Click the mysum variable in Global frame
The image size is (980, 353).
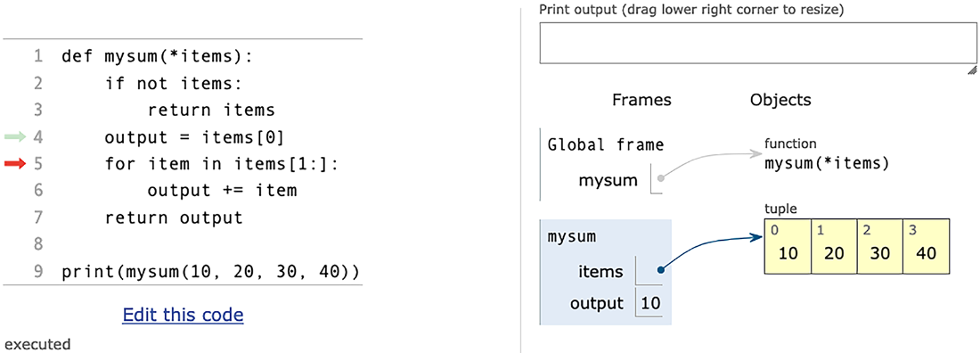pos(608,181)
